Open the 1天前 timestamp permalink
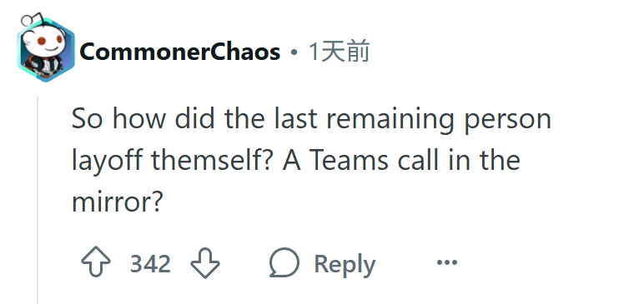The width and height of the screenshot is (644, 304). click(x=339, y=52)
